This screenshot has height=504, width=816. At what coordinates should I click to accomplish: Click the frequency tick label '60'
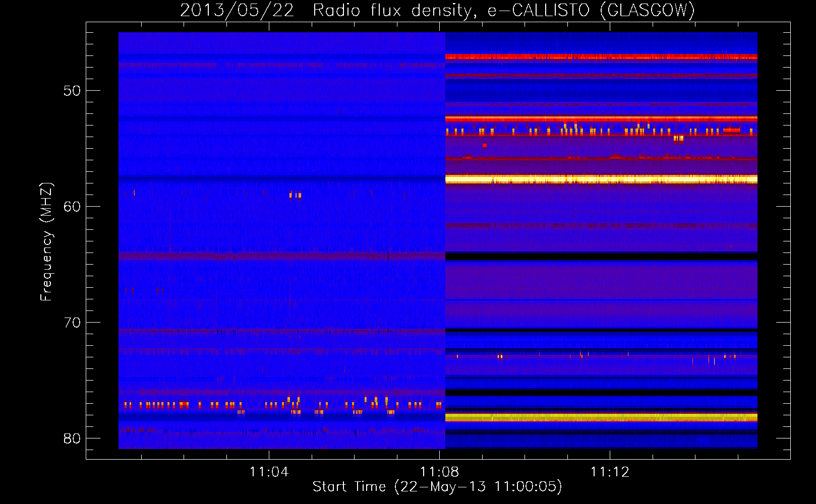click(x=72, y=207)
